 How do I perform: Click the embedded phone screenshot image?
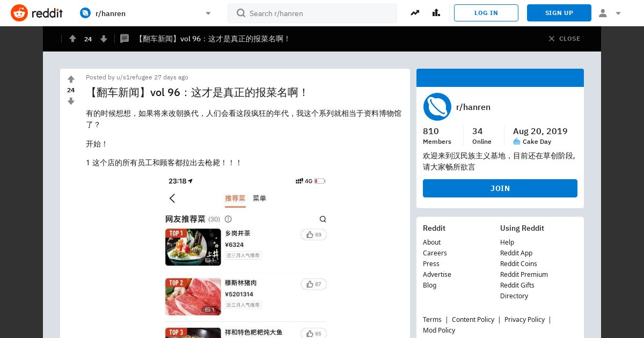247,255
